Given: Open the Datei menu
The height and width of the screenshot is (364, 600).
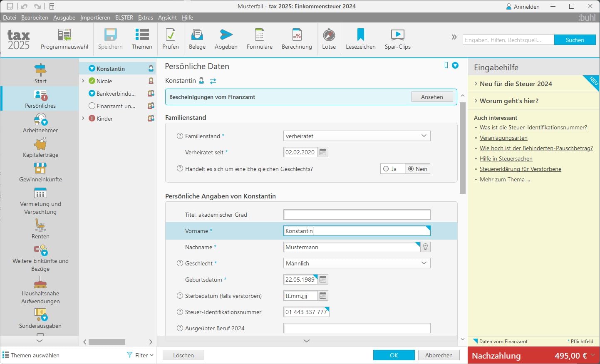Looking at the screenshot, I should point(10,17).
